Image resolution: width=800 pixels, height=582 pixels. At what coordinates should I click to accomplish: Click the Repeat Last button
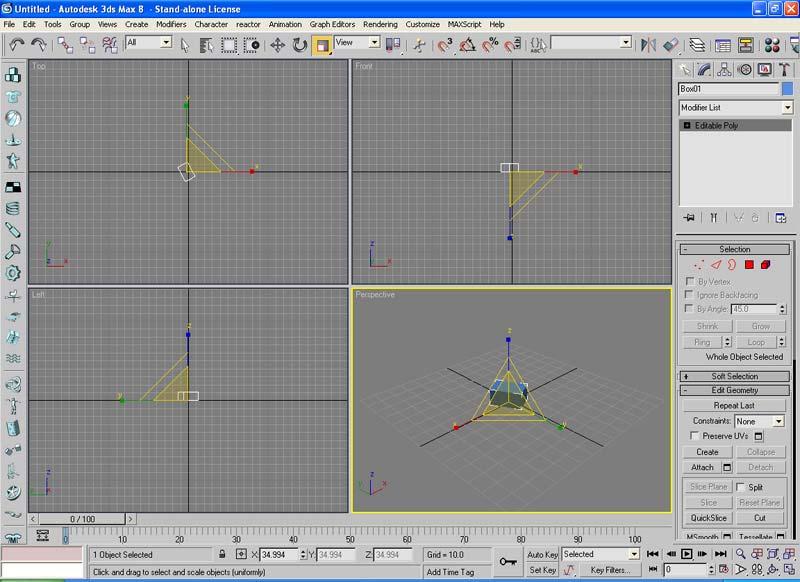coord(734,406)
